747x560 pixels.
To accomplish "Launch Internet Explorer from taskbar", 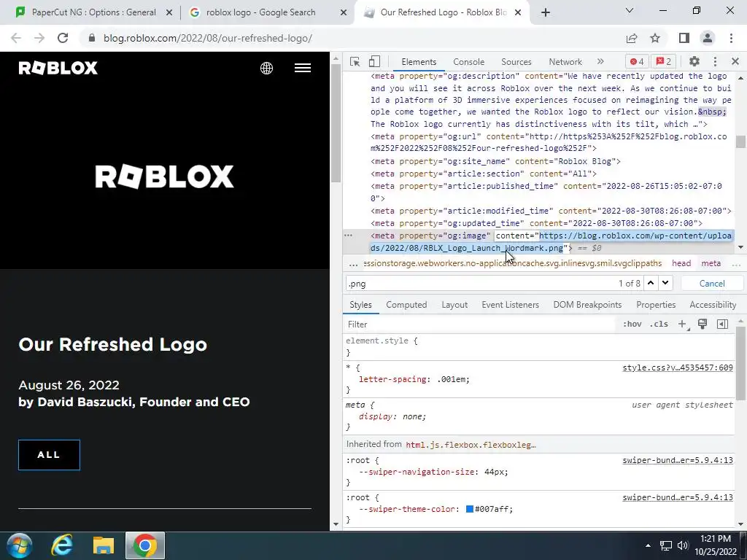I will [x=63, y=545].
